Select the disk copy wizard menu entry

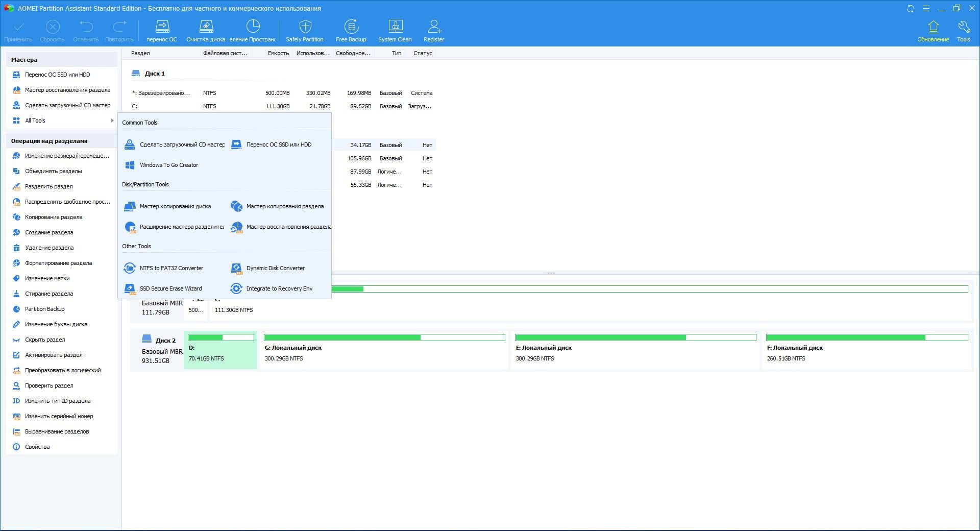coord(175,206)
